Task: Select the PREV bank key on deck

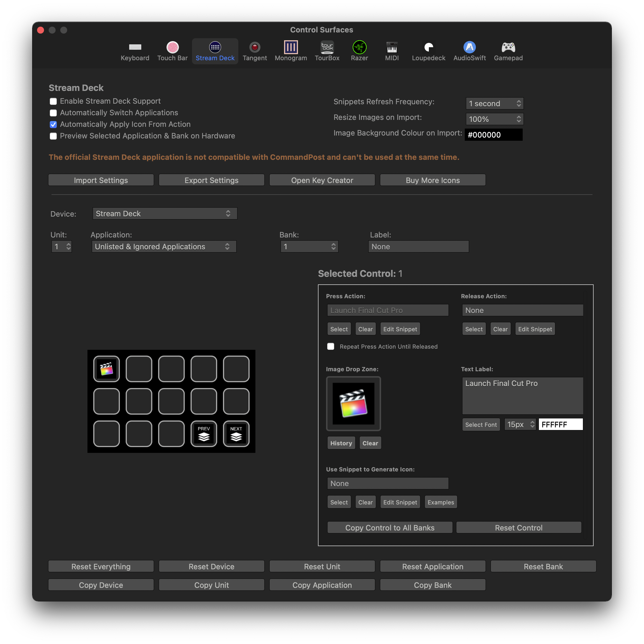Action: click(x=204, y=434)
